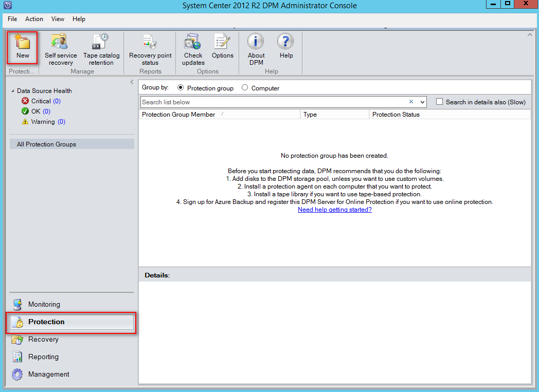Sort by Protection Group Member column
Viewport: 539px width, 392px height.
220,114
